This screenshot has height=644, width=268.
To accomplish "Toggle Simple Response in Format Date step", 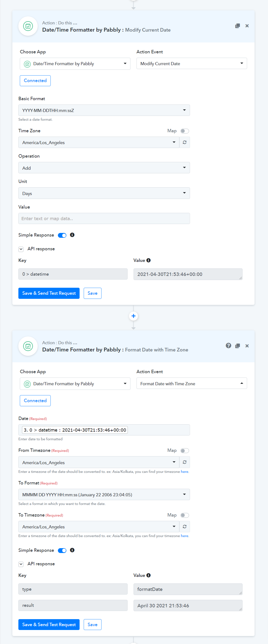I will pyautogui.click(x=62, y=551).
